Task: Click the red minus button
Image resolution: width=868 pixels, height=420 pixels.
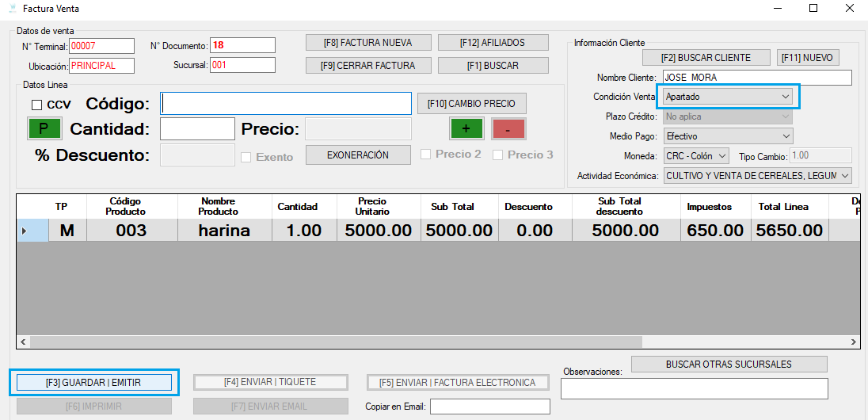Action: click(x=508, y=128)
